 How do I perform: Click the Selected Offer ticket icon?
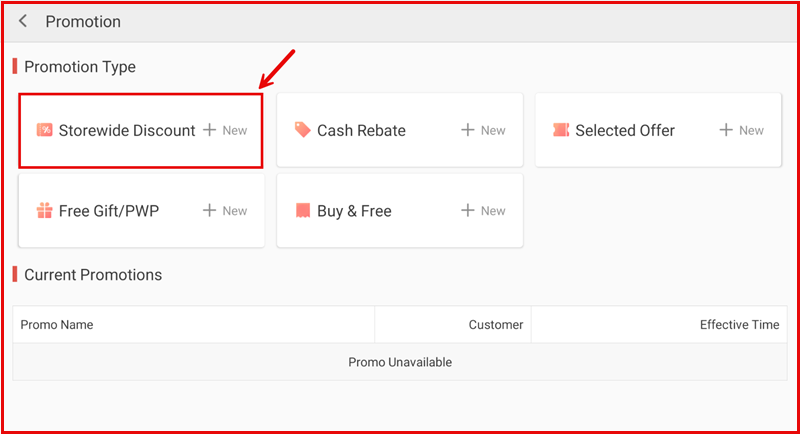click(x=561, y=130)
